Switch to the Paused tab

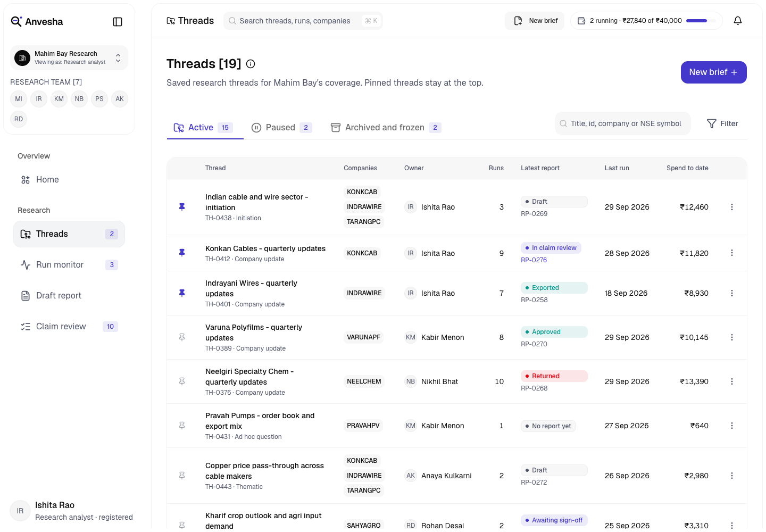click(281, 128)
